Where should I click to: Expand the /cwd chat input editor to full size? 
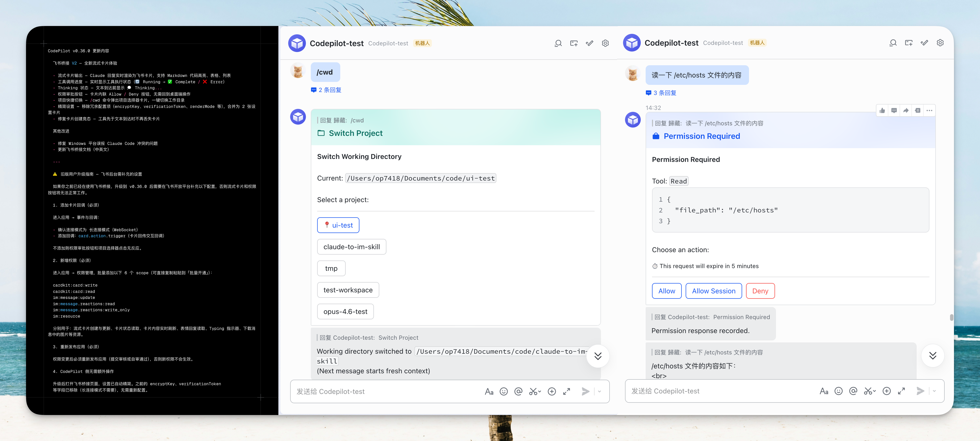[566, 391]
